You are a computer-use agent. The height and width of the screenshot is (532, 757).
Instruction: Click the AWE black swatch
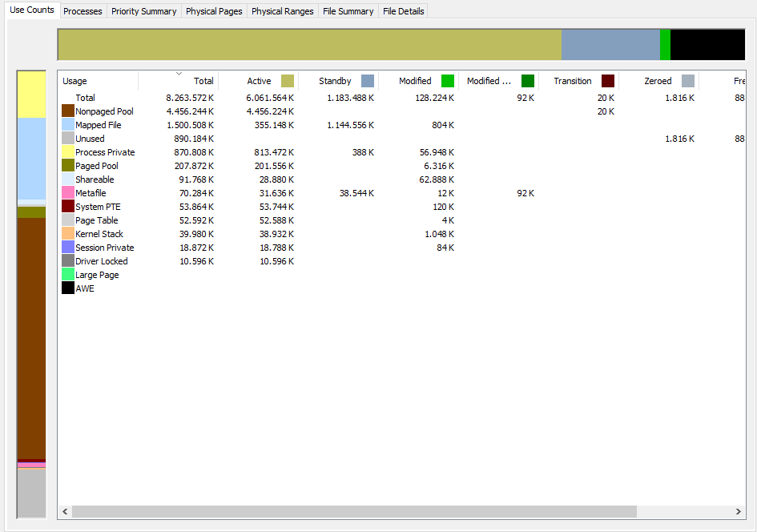pyautogui.click(x=68, y=288)
